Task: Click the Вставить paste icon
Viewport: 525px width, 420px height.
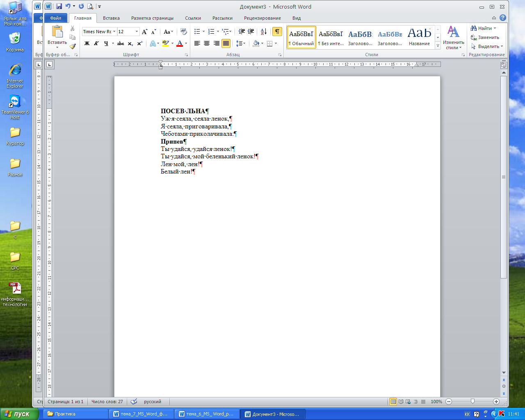Action: (x=57, y=32)
